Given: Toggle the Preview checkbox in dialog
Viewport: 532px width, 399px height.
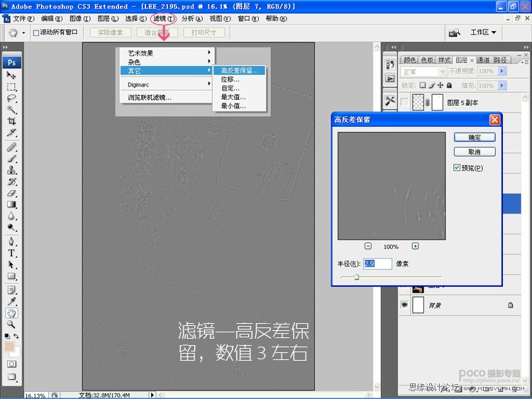Looking at the screenshot, I should [457, 167].
